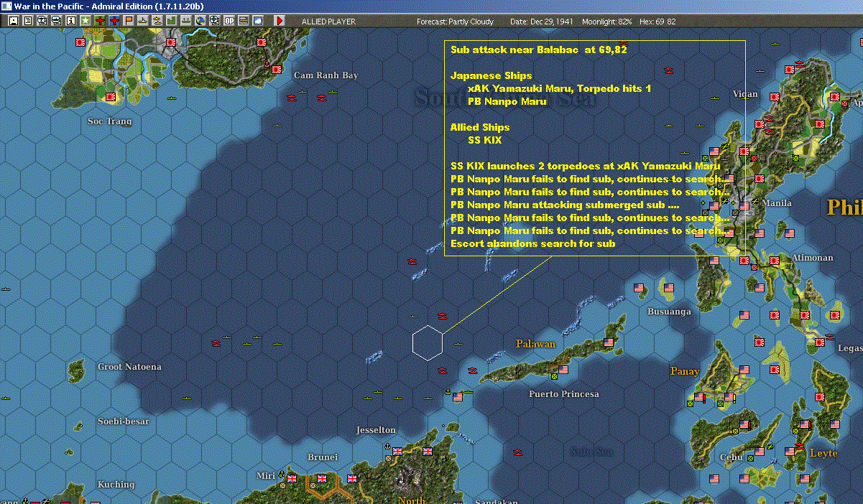Click the Jesselton map label
This screenshot has width=863, height=504.
click(376, 430)
